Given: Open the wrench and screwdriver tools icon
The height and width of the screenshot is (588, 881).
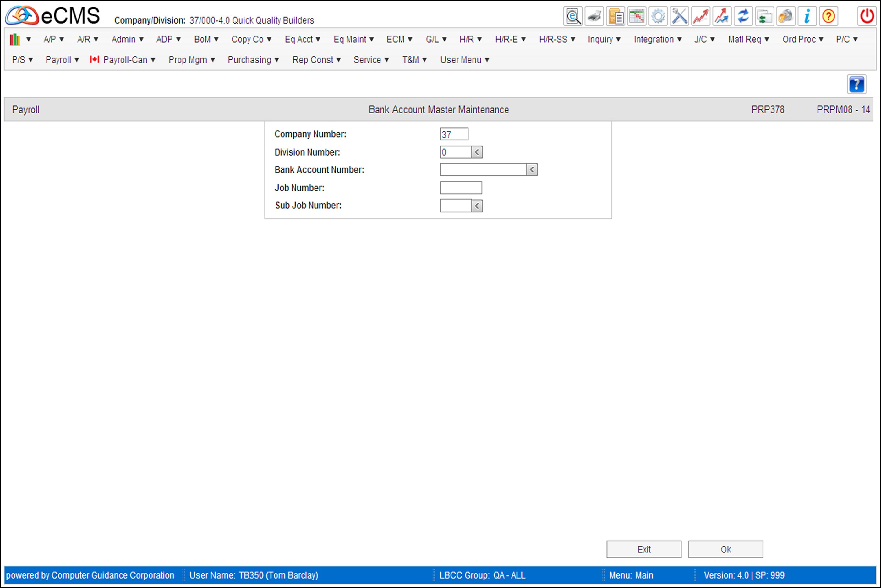Looking at the screenshot, I should (679, 16).
